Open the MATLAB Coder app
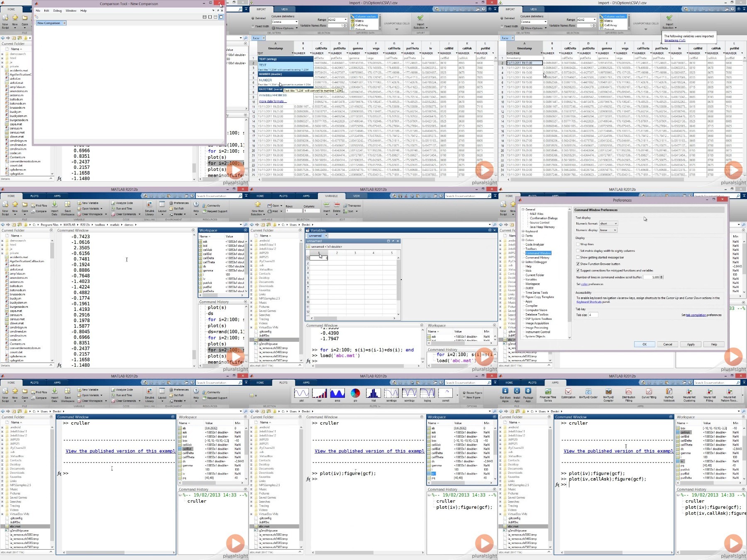 coord(588,394)
